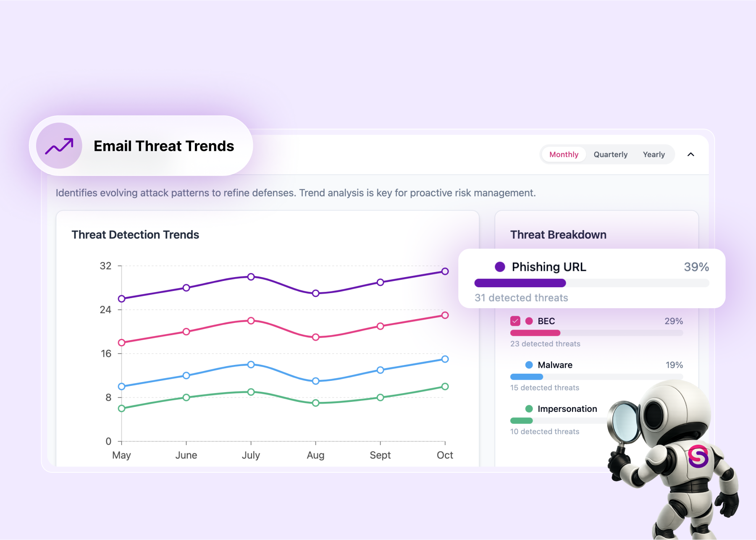The height and width of the screenshot is (540, 756).
Task: Collapse the Email Threat Trends panel chevron
Action: coord(691,155)
